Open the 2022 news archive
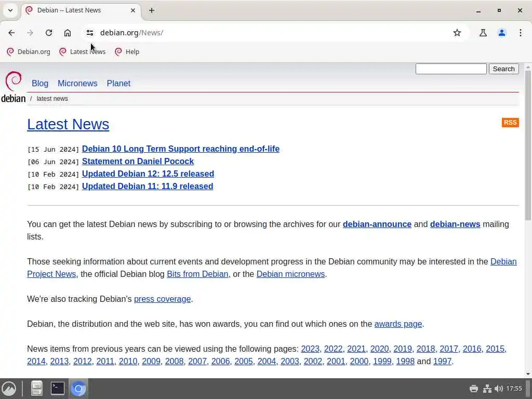 [333, 349]
